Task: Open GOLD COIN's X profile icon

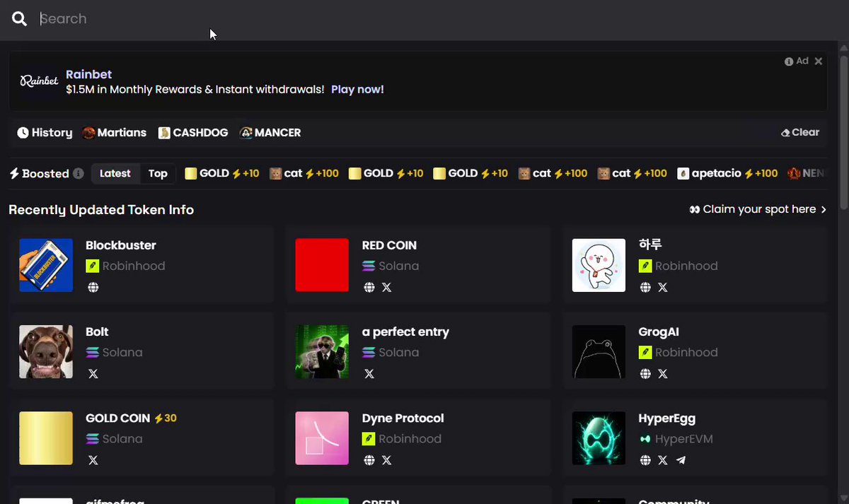Action: 93,460
